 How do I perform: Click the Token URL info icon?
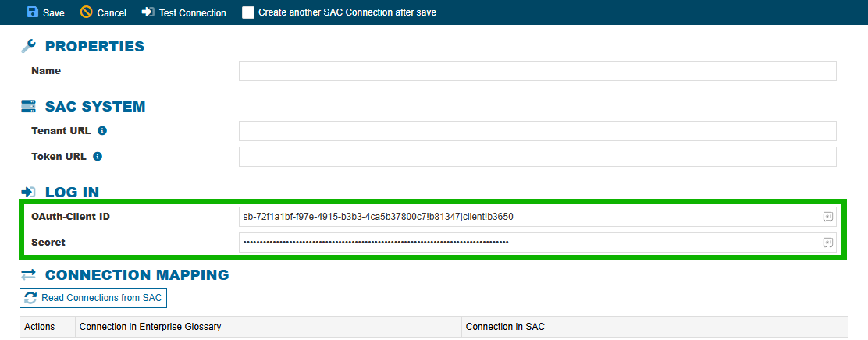pyautogui.click(x=98, y=156)
